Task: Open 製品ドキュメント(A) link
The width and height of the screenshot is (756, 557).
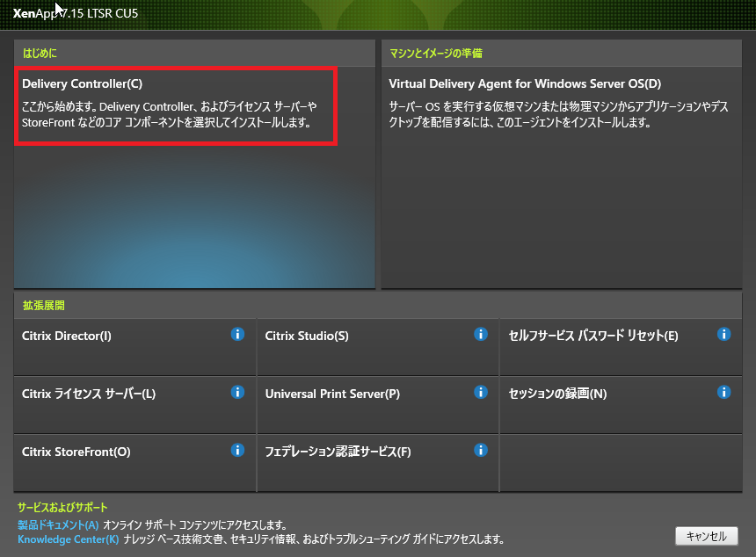Action: (58, 525)
